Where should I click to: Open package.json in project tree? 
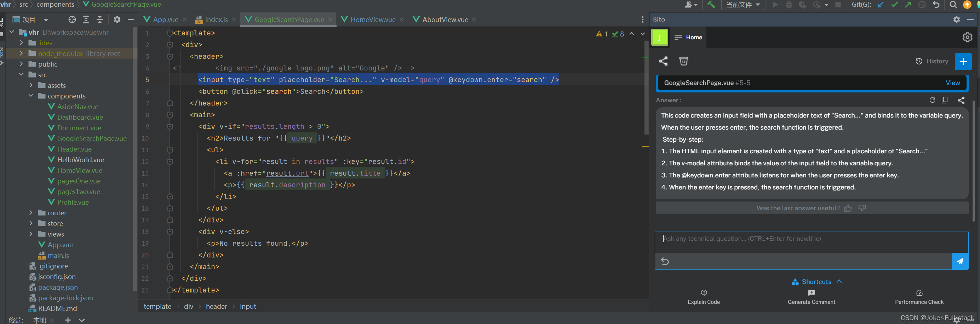coord(58,287)
